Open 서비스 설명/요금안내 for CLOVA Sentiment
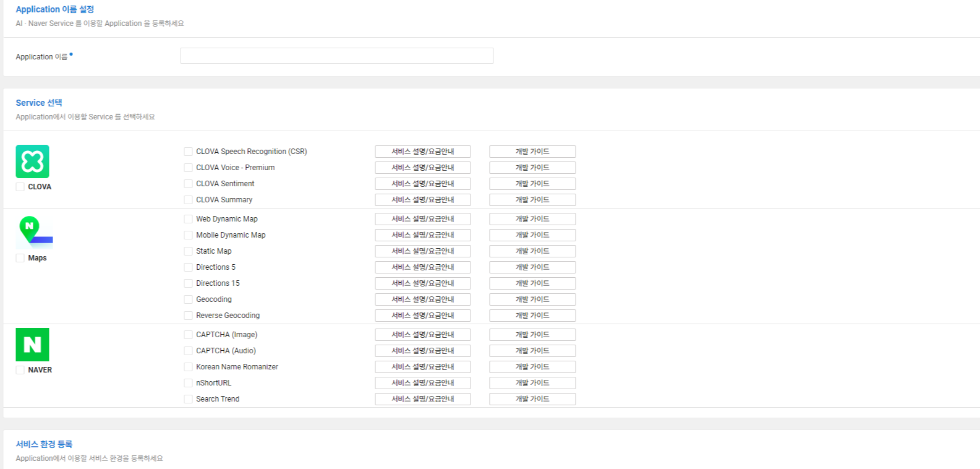The image size is (980, 469). coord(423,184)
